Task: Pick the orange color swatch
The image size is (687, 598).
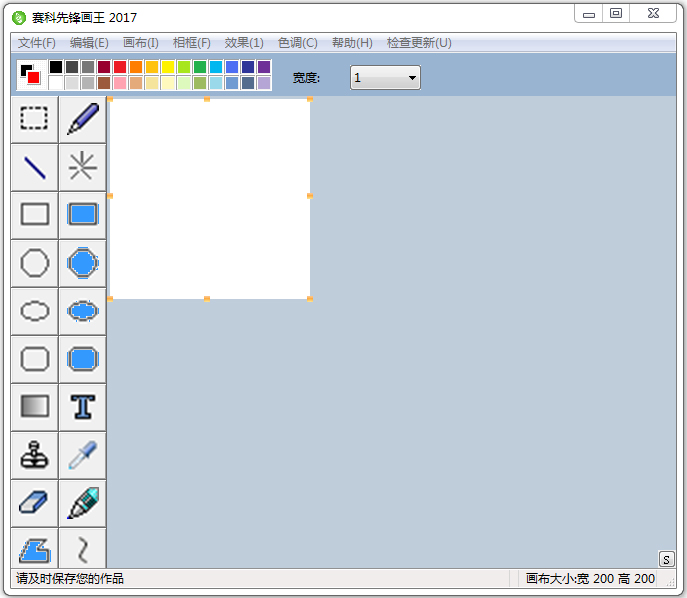Action: click(136, 67)
